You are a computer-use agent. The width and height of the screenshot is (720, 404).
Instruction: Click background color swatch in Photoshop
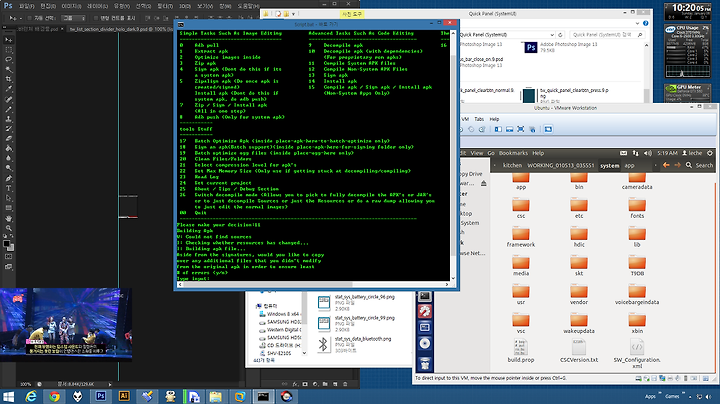(11, 248)
